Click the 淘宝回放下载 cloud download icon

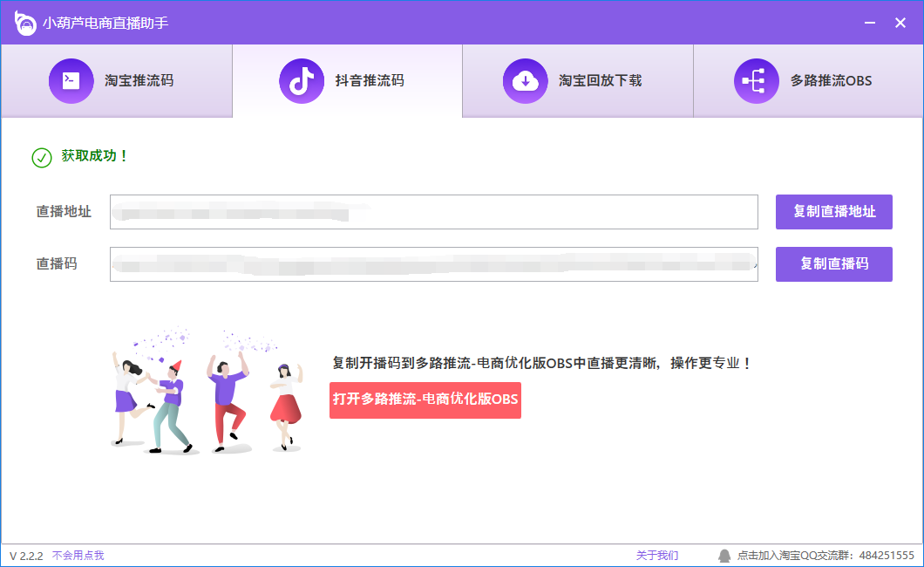point(525,81)
